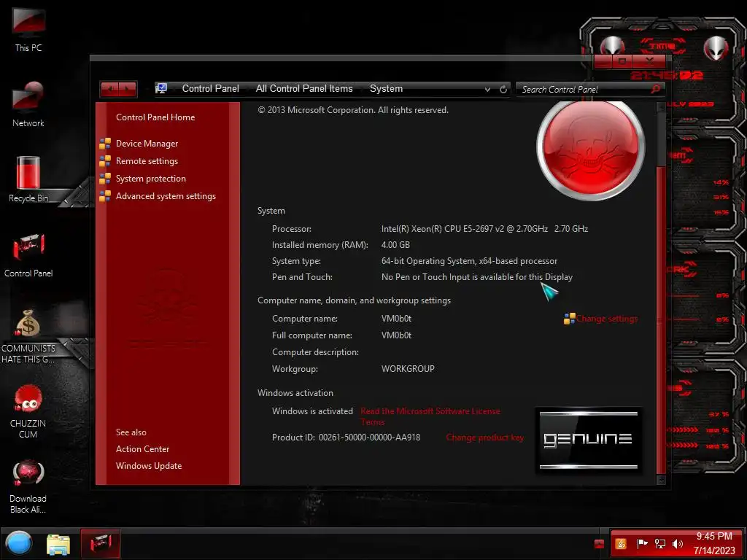
Task: Click the red magnifier search icon
Action: [x=656, y=89]
